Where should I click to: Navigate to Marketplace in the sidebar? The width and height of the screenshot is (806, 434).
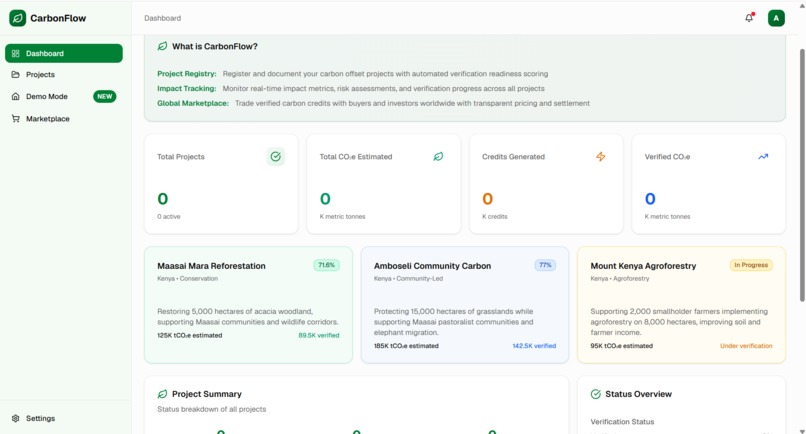point(64,119)
